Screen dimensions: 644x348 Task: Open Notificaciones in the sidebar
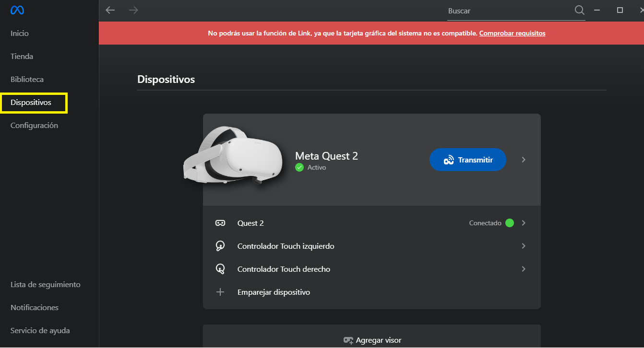click(35, 308)
